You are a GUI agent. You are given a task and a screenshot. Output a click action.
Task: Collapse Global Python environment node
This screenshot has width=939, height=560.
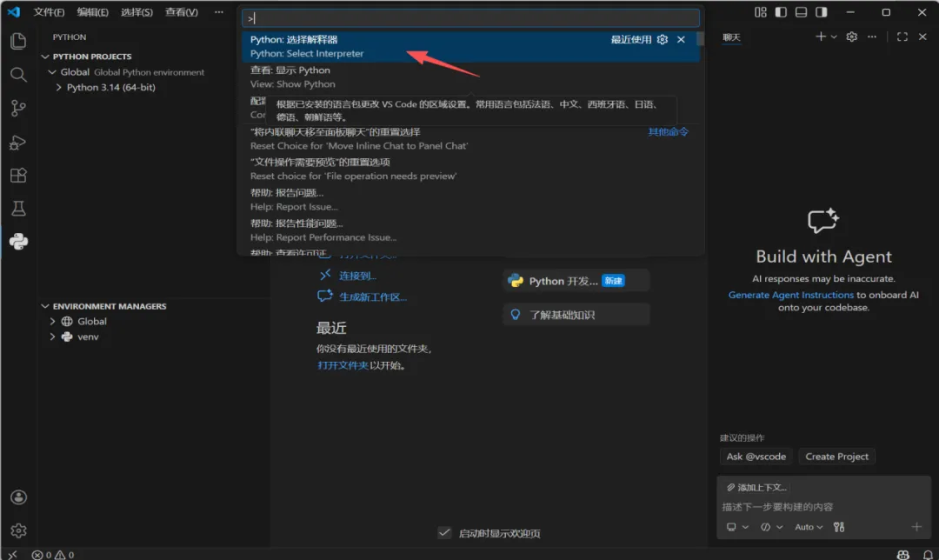(x=52, y=72)
